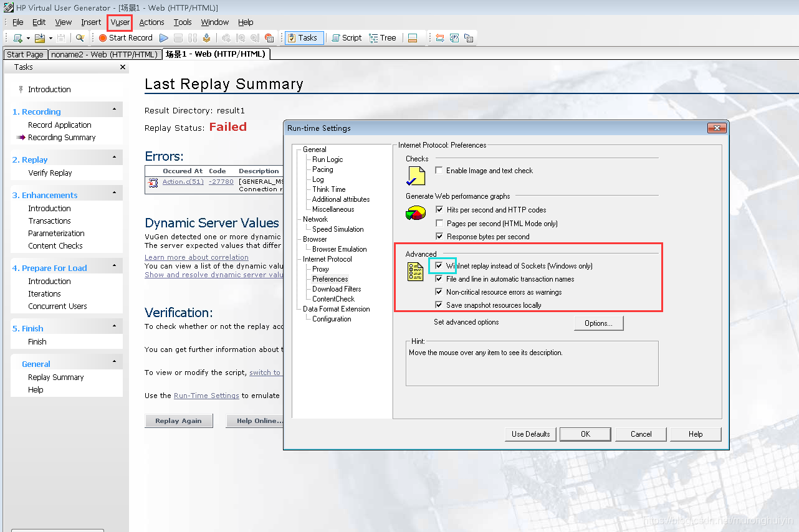Screen dimensions: 799x532
Task: Switch to the Start Page tab
Action: point(25,54)
